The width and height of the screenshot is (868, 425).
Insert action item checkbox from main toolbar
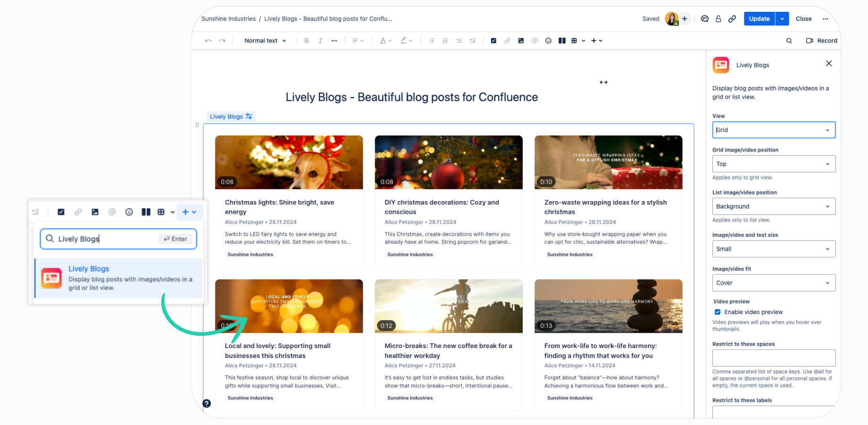point(493,41)
